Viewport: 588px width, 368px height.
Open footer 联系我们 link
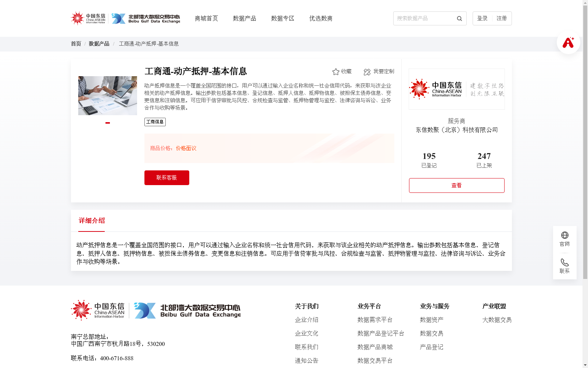(x=306, y=347)
